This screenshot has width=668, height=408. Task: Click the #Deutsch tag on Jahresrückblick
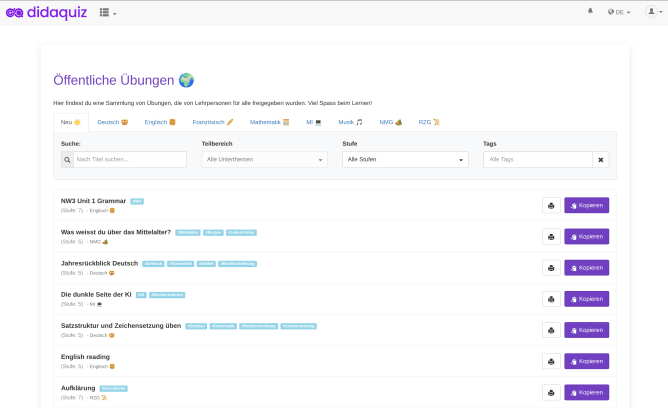(153, 264)
